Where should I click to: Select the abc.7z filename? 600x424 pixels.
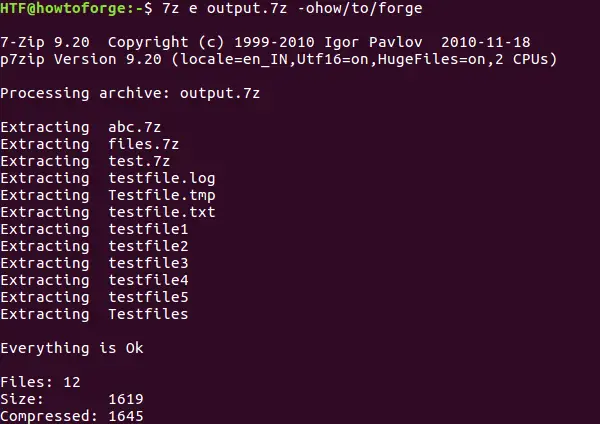pos(135,127)
